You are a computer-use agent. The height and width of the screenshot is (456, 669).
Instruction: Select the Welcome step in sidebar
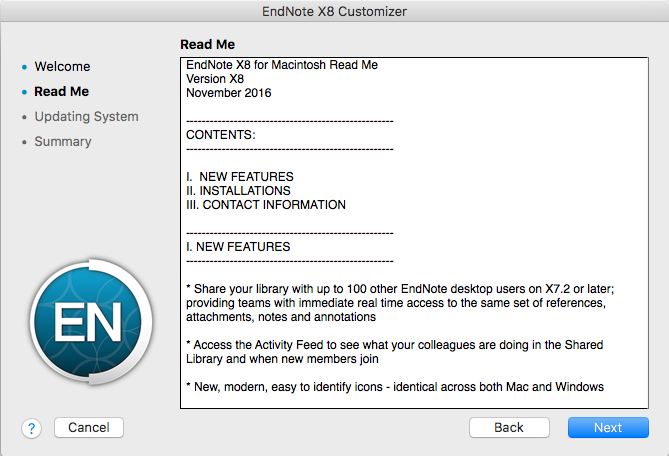(62, 67)
